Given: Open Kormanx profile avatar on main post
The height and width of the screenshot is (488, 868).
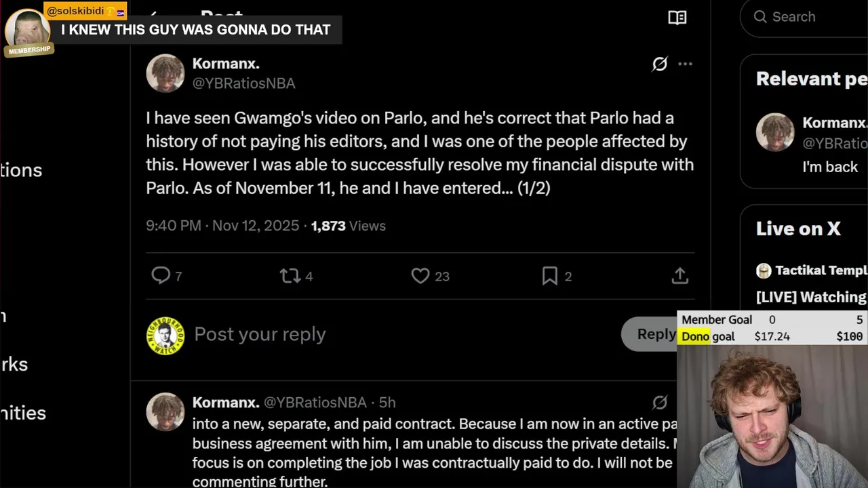Looking at the screenshot, I should 165,73.
